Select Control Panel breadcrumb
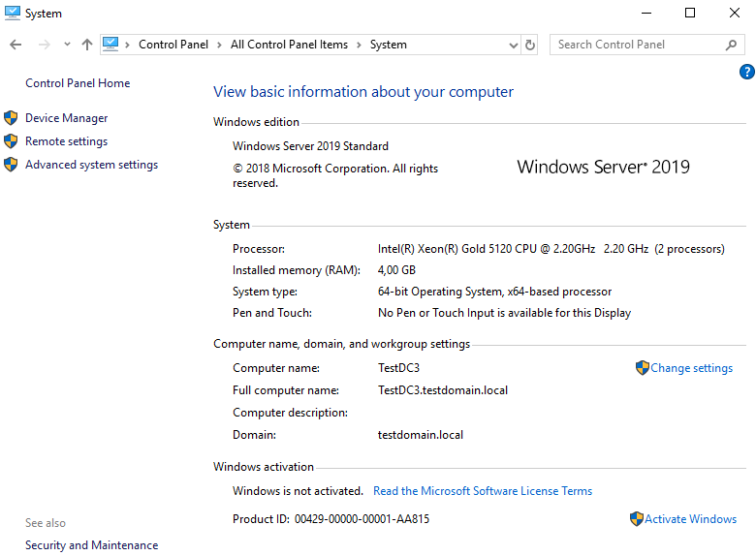 pyautogui.click(x=173, y=45)
